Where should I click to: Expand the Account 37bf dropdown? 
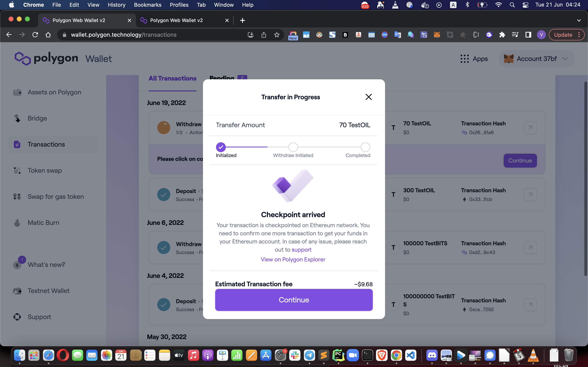[x=565, y=59]
